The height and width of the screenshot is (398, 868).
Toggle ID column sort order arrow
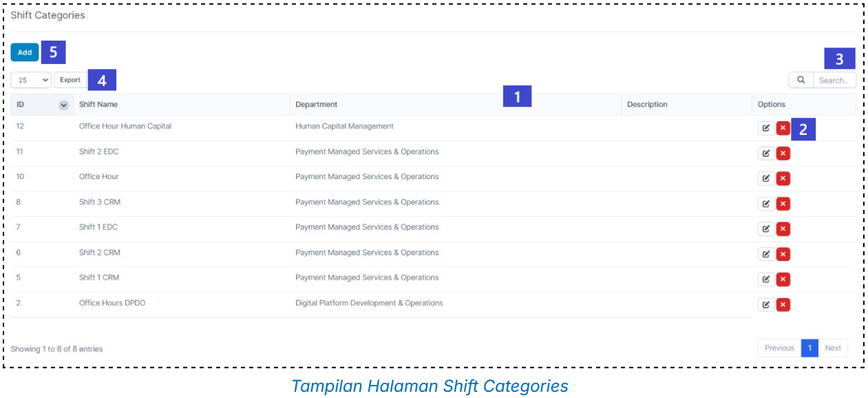(x=63, y=105)
